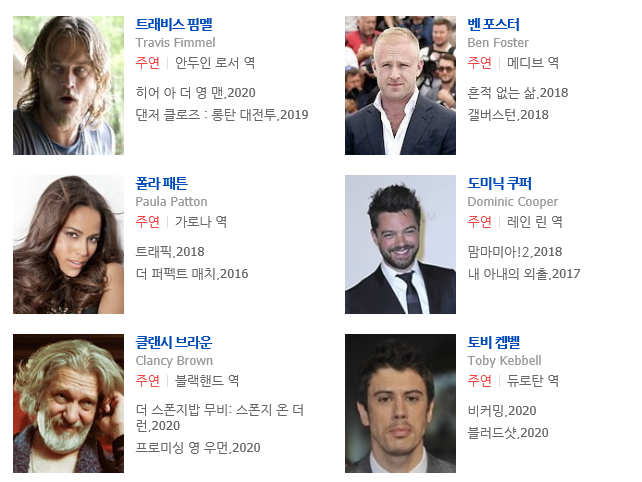Open the 폴라 패튼 name link
Screen dimensions: 642x482
[x=162, y=183]
